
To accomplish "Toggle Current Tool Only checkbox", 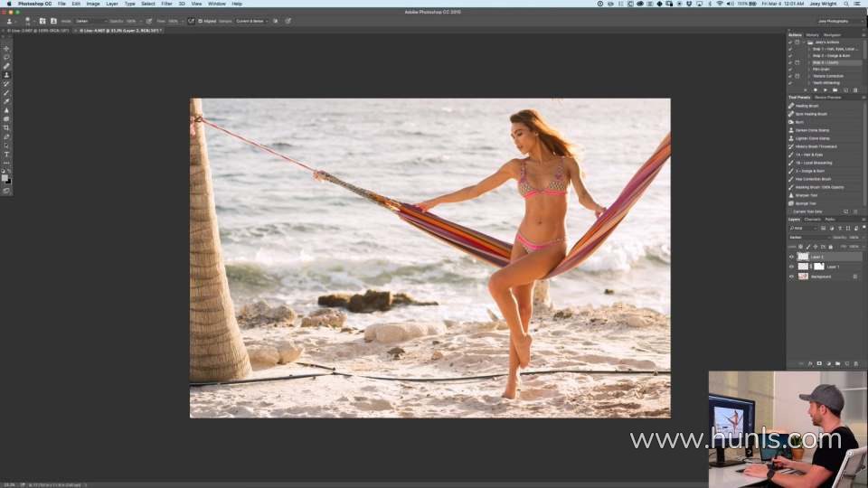I will pyautogui.click(x=791, y=211).
